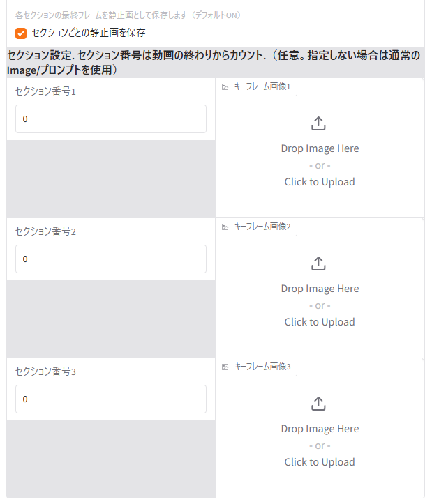
Task: Click image icon beside キーフレーム画像1 label
Action: [x=225, y=87]
